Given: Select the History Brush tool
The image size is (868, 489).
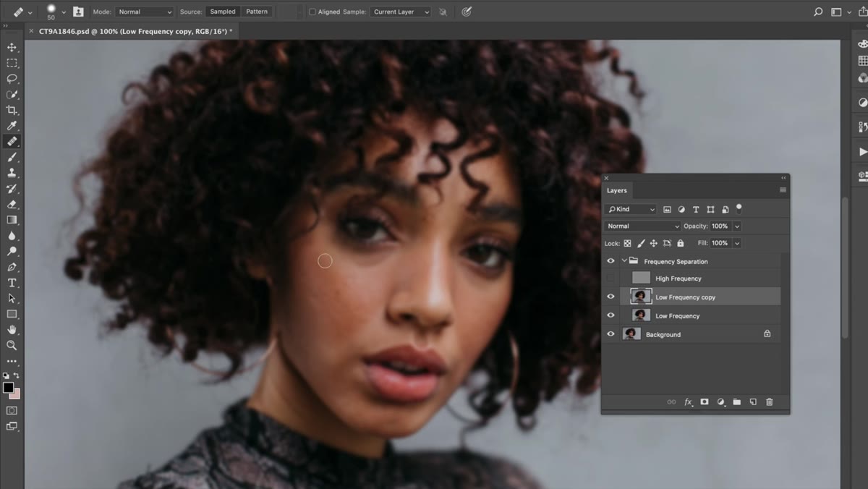Looking at the screenshot, I should 12,189.
